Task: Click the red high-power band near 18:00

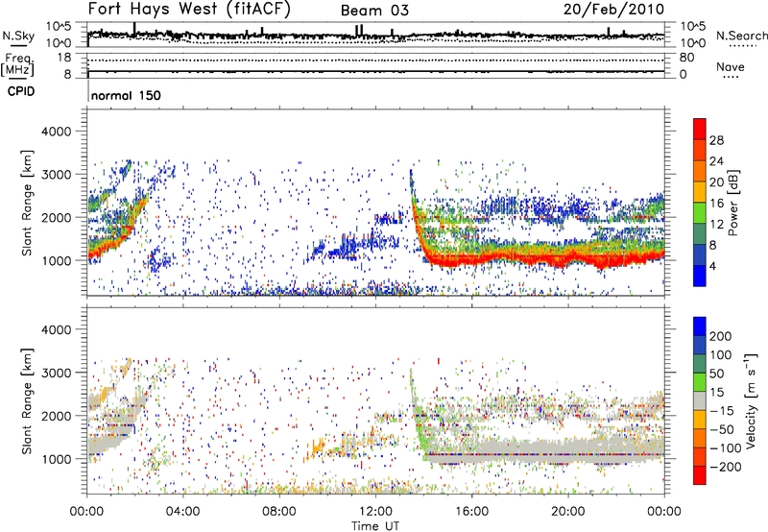Action: (x=520, y=258)
